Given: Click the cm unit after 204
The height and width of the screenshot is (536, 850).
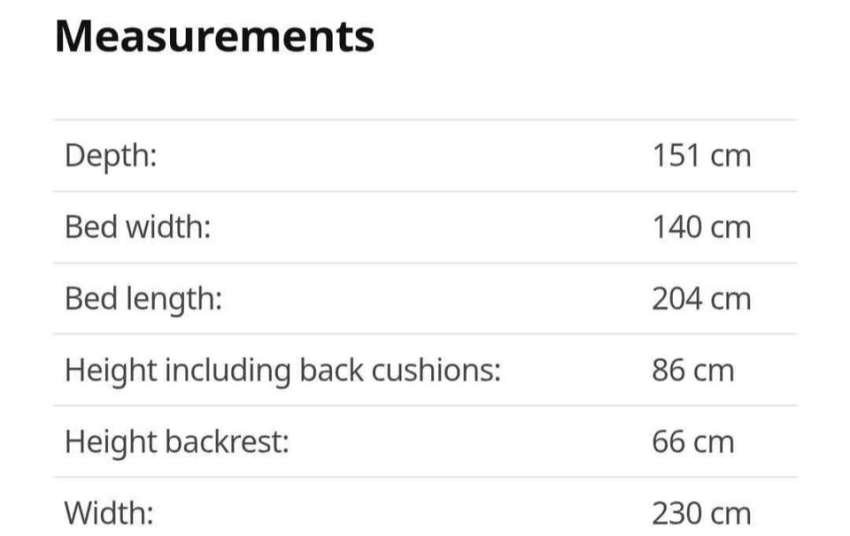Looking at the screenshot, I should (x=730, y=299).
